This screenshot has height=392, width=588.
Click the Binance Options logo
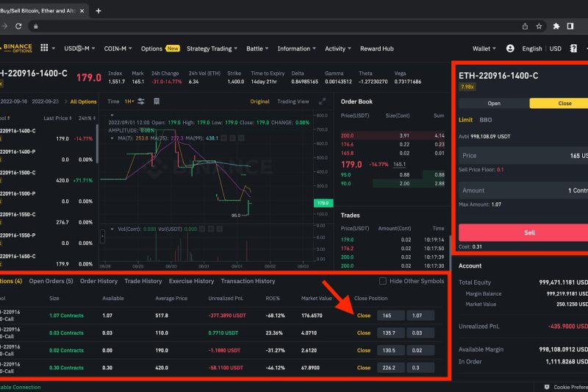click(x=16, y=48)
